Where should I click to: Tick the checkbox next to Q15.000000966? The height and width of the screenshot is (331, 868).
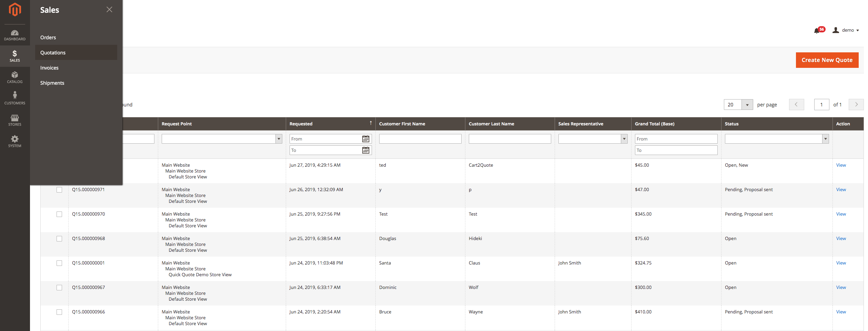coord(59,312)
